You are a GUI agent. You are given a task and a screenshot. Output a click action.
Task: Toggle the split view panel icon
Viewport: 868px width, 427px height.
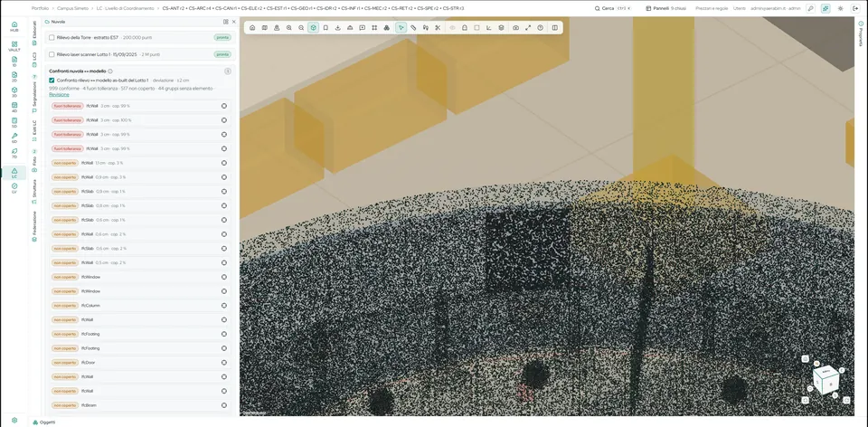tap(554, 28)
